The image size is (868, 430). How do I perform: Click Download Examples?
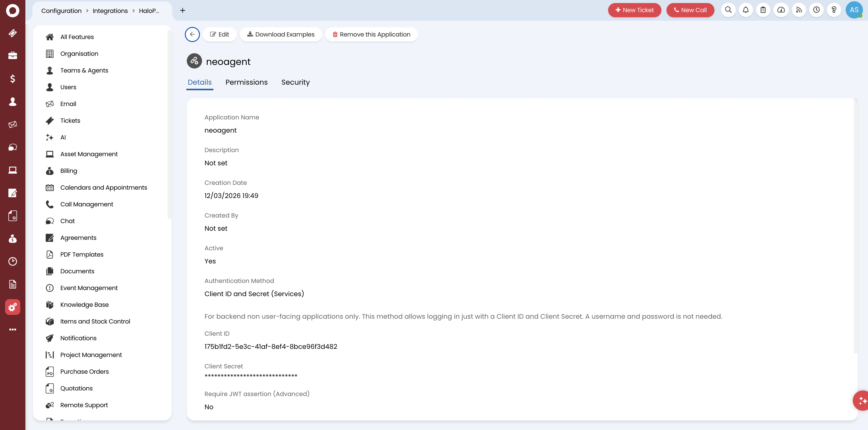click(281, 34)
